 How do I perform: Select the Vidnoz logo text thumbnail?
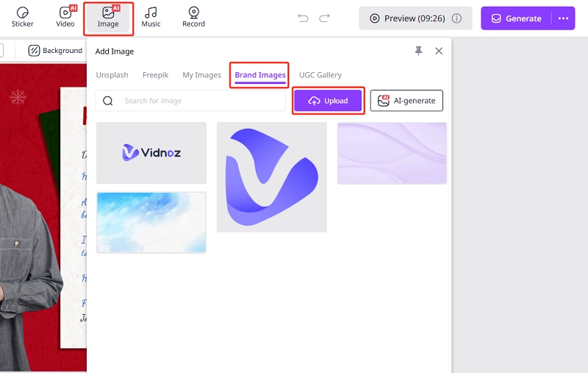151,153
